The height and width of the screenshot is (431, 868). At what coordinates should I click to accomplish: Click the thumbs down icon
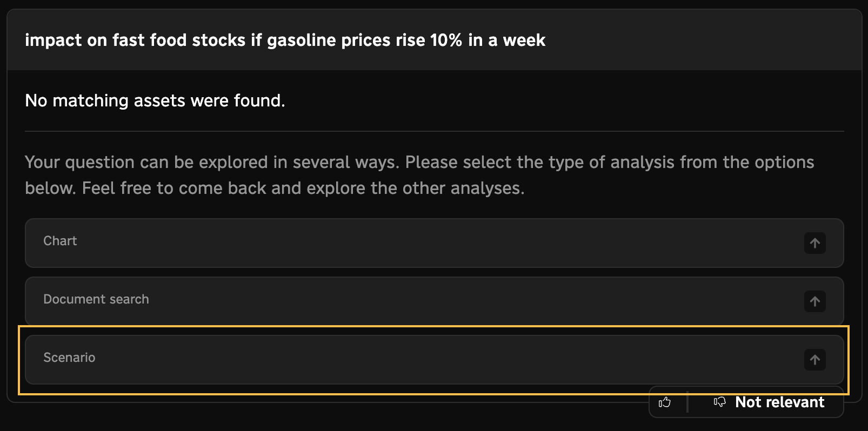pos(719,402)
